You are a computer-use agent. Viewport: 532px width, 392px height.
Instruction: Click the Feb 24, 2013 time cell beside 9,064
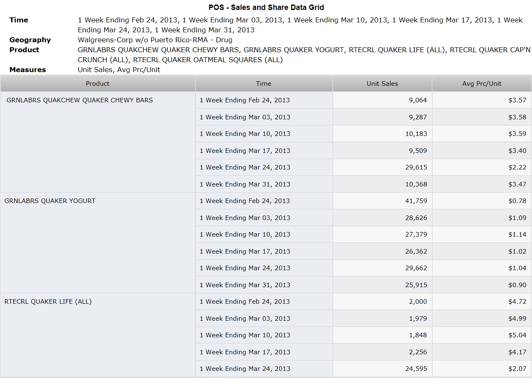(x=264, y=100)
